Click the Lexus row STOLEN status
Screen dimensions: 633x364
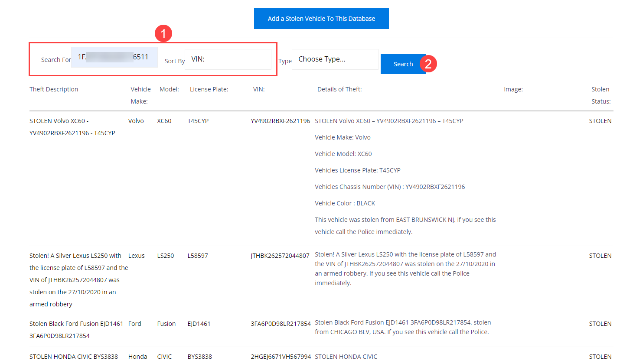coord(600,256)
